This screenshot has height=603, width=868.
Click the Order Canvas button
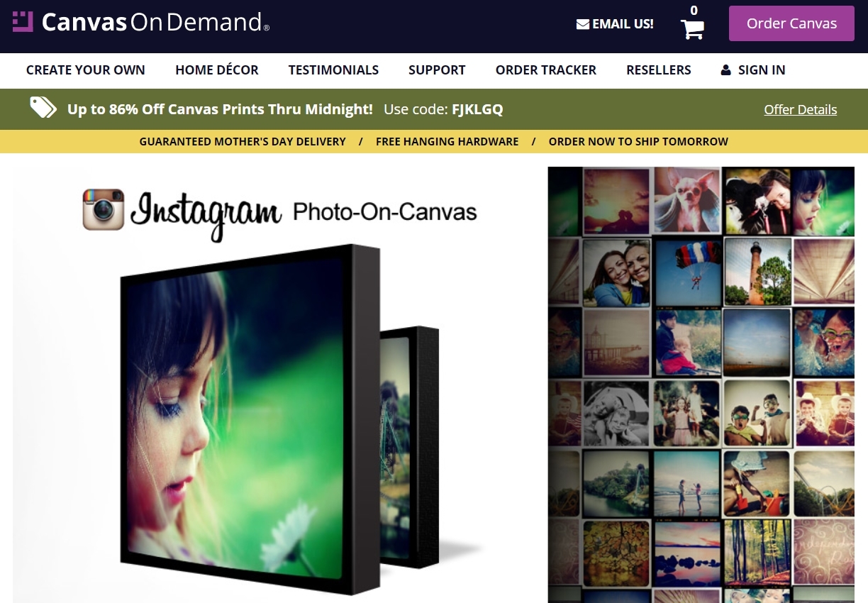pyautogui.click(x=791, y=23)
